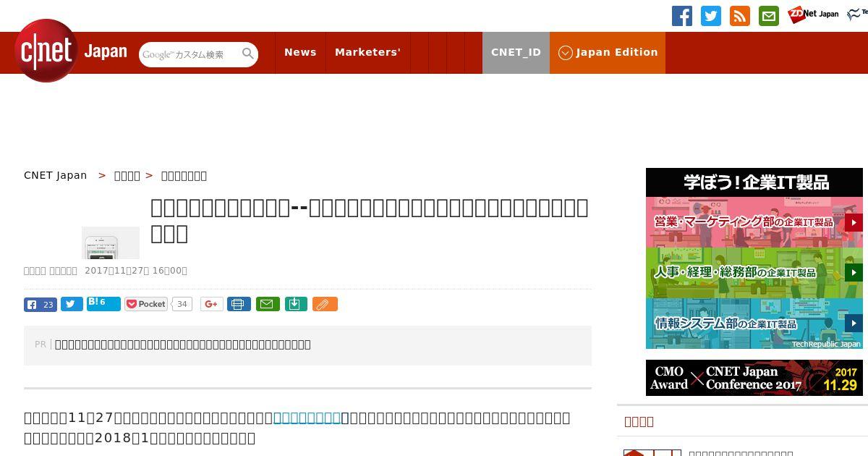
Task: Follow the blue inline link in article body
Action: (307, 418)
